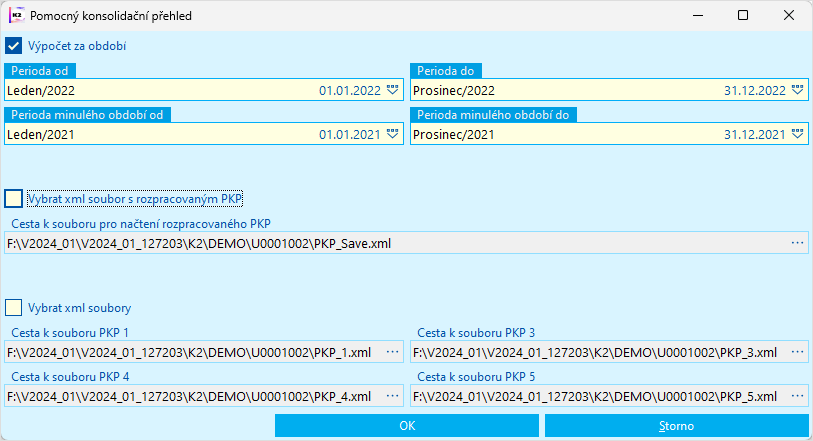813x441 pixels.
Task: Open the Perioda od dropdown arrow
Action: tap(393, 90)
